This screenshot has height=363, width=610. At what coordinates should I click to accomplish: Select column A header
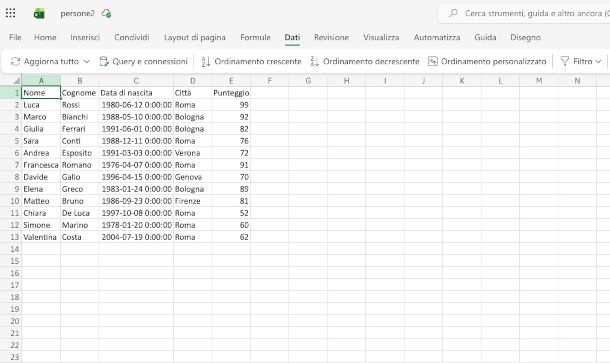41,81
